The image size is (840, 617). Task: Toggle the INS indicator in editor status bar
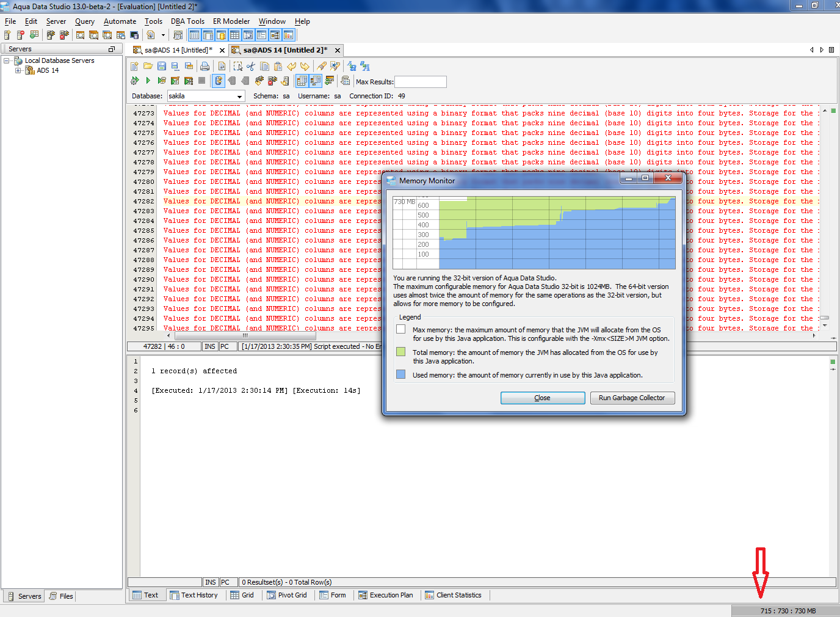click(x=210, y=346)
